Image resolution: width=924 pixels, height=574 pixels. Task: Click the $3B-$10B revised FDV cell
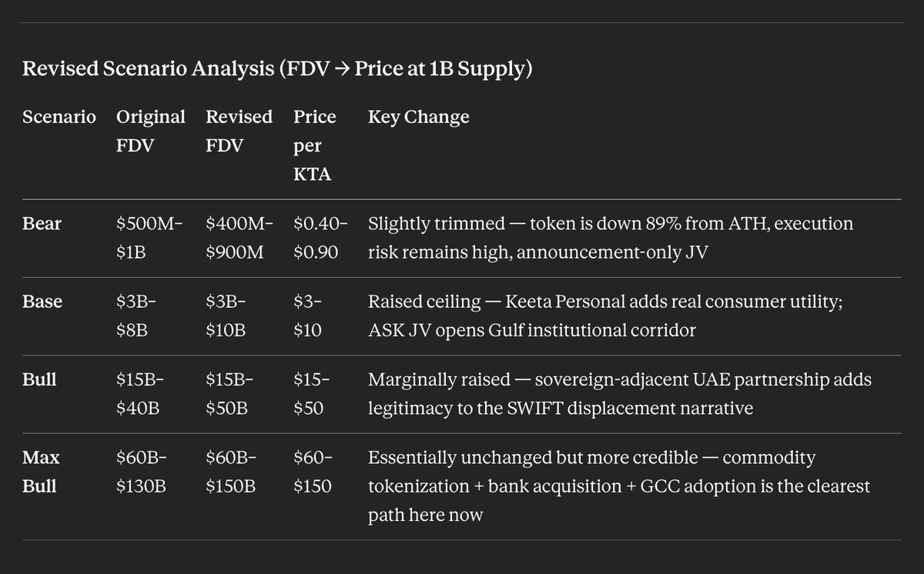228,316
